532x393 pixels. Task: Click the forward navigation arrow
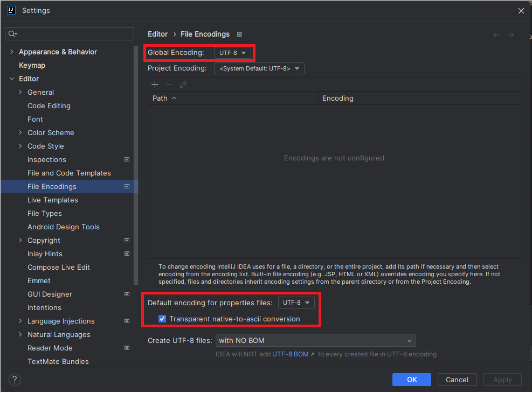510,35
